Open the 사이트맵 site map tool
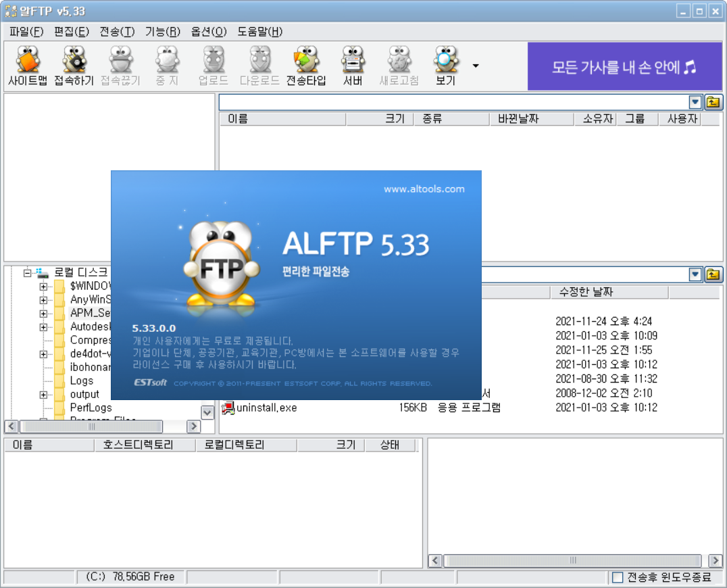This screenshot has width=727, height=588. pyautogui.click(x=27, y=66)
